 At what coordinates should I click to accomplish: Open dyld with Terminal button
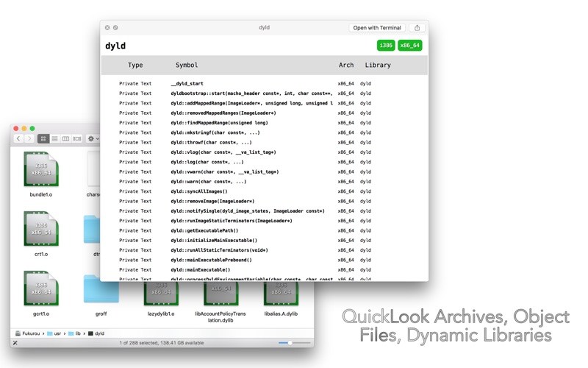[x=377, y=28]
